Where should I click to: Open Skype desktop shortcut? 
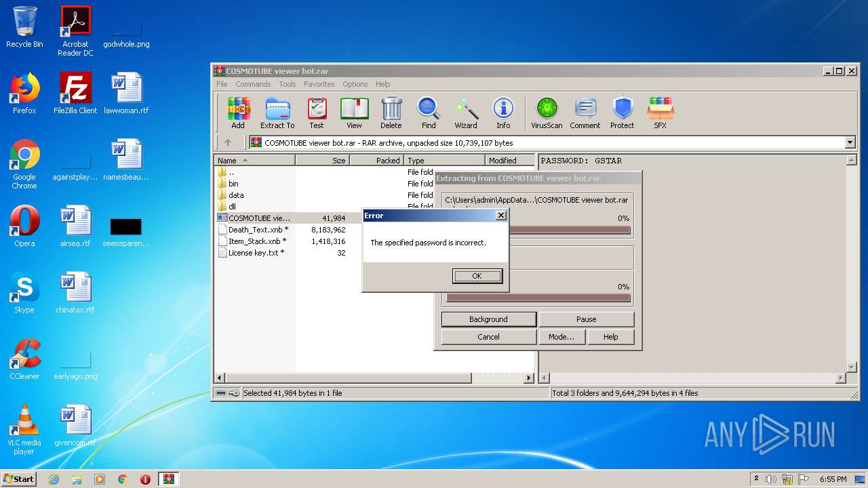coord(24,293)
